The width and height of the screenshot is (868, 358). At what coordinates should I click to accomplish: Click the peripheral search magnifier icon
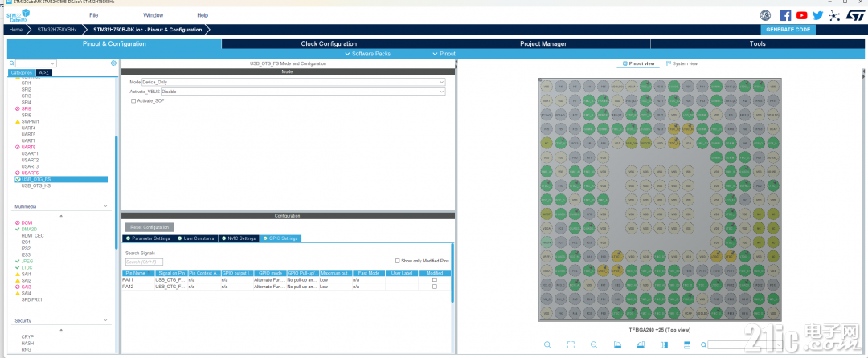pyautogui.click(x=11, y=63)
